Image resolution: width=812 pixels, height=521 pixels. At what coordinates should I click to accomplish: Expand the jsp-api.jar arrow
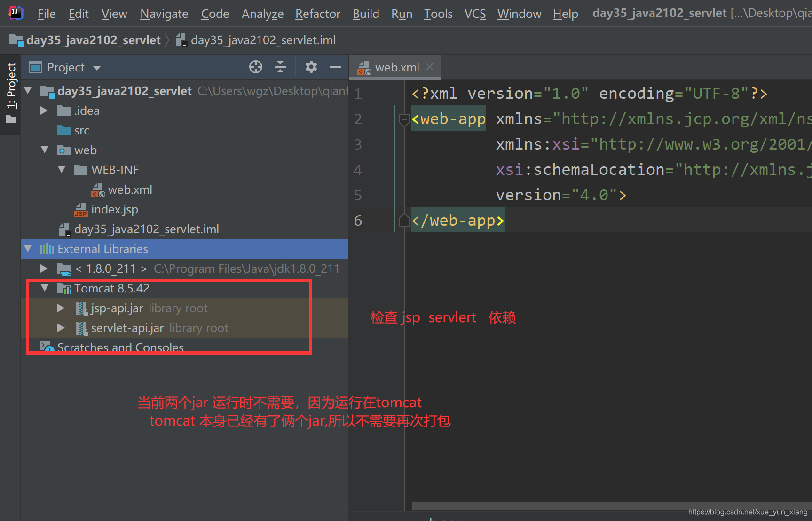[61, 308]
